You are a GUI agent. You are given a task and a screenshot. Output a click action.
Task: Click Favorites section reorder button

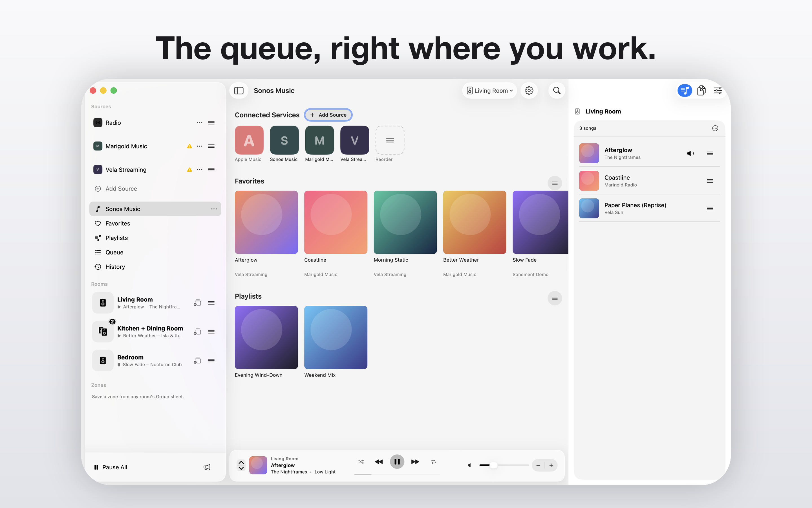pyautogui.click(x=555, y=183)
